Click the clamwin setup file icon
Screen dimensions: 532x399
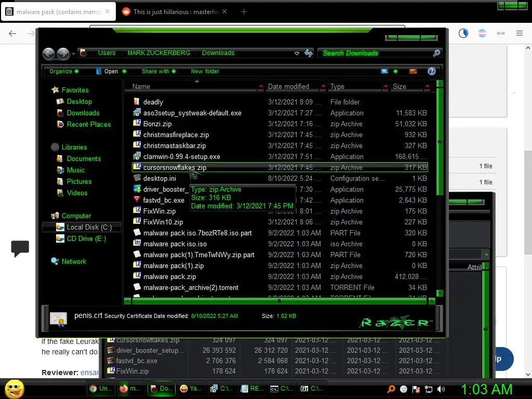137,156
